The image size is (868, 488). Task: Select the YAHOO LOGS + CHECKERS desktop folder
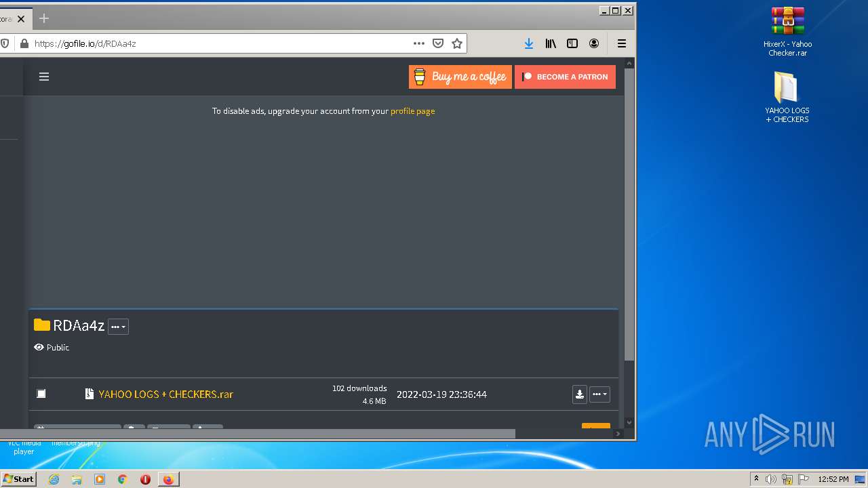(x=787, y=98)
